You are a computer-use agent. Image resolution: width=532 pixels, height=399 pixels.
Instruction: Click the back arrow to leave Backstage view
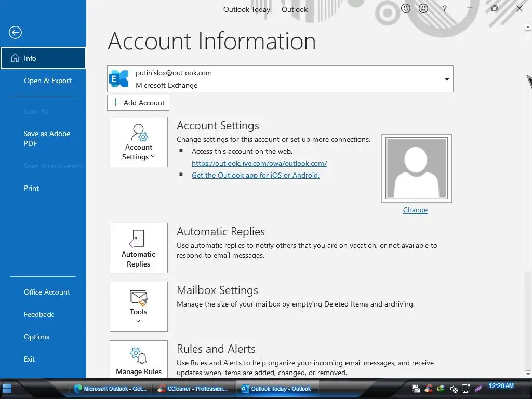click(x=15, y=33)
